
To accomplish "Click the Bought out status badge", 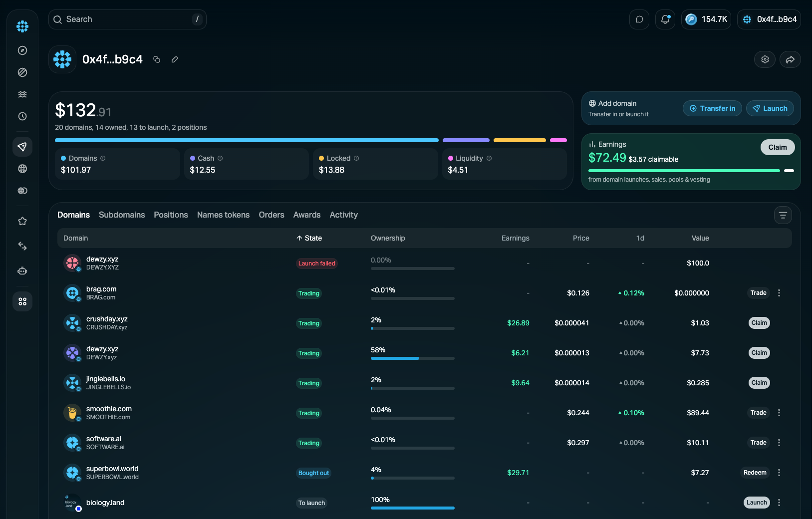I will (x=314, y=473).
